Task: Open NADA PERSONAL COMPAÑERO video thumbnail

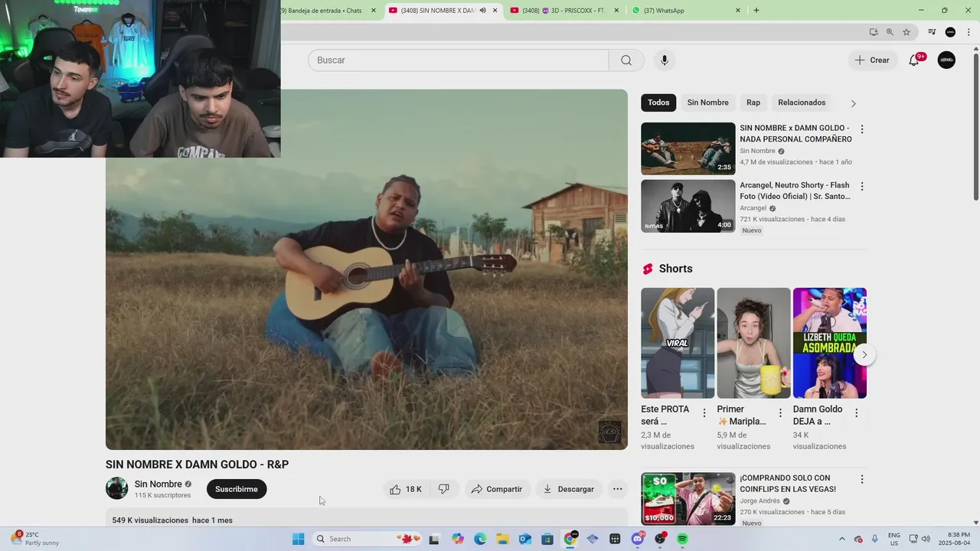Action: (x=688, y=148)
